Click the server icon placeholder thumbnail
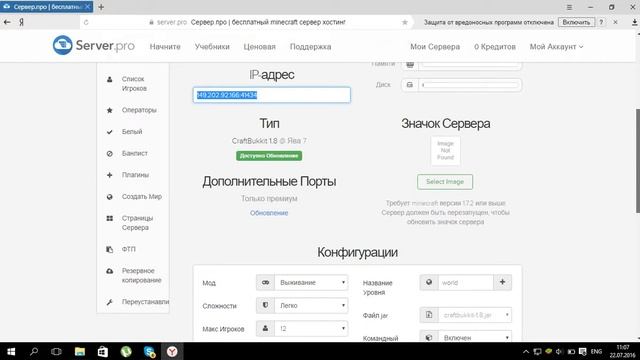 pos(445,151)
